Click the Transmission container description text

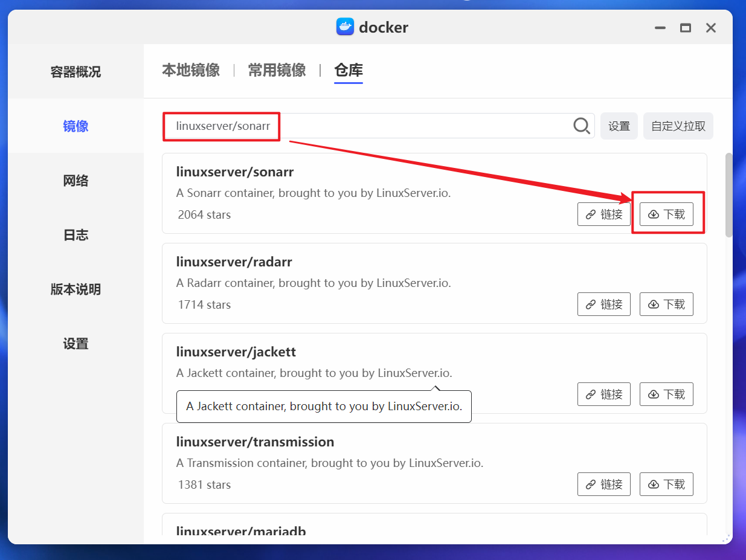tap(330, 463)
